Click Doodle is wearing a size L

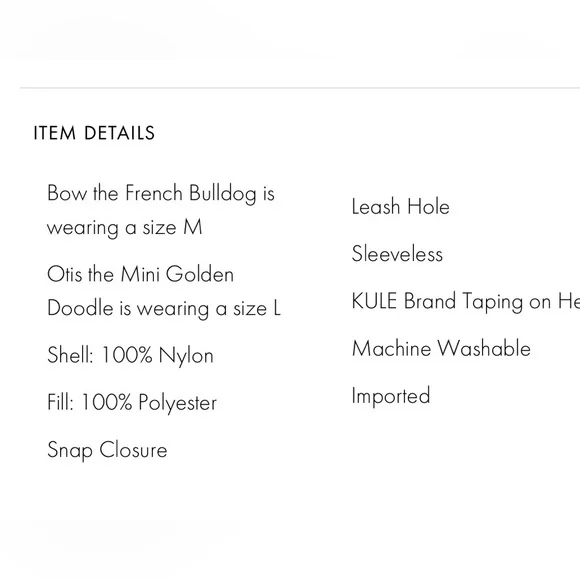tap(164, 308)
